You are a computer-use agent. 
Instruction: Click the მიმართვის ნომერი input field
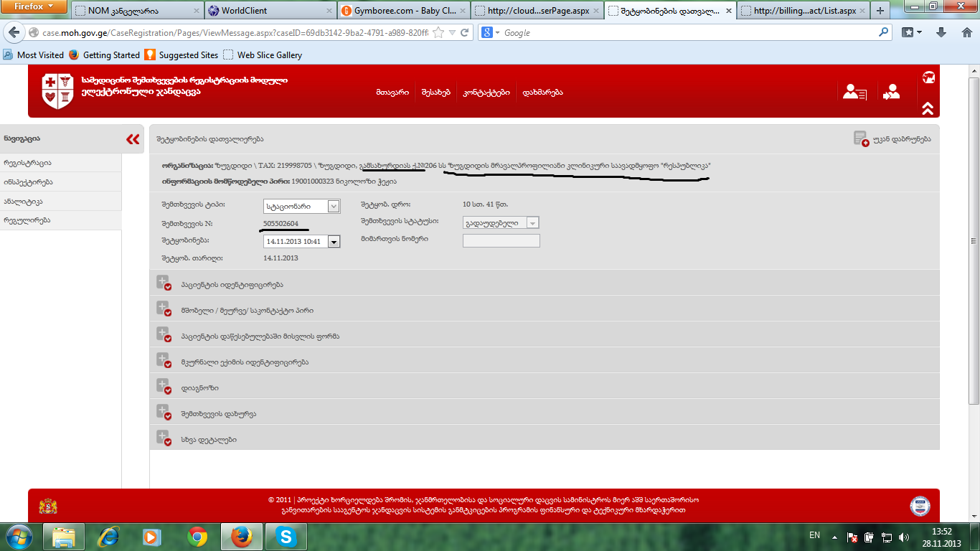pos(501,240)
